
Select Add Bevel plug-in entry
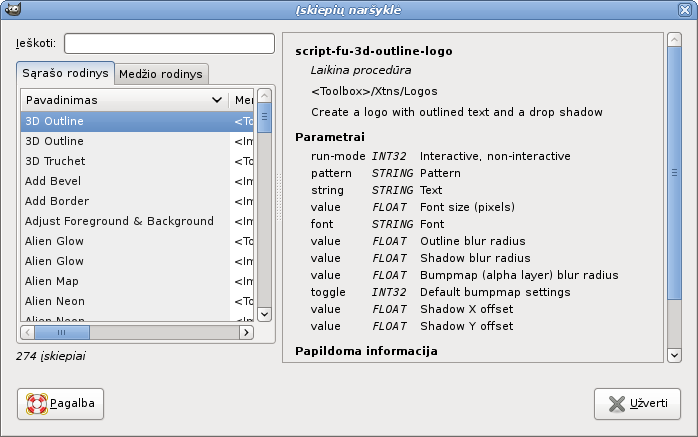pyautogui.click(x=53, y=181)
